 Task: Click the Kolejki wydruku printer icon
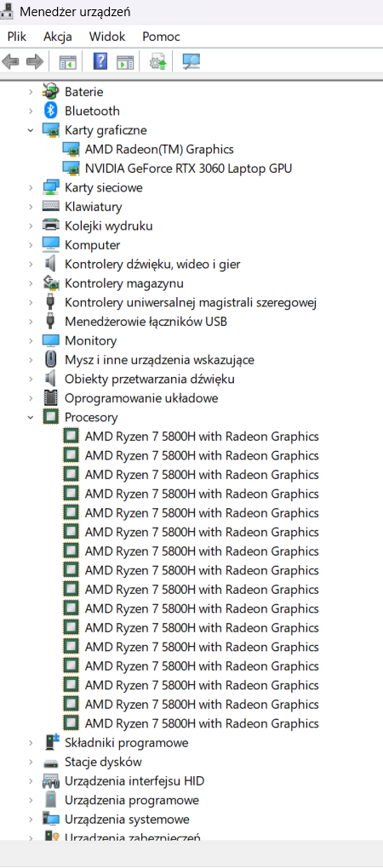pos(51,226)
